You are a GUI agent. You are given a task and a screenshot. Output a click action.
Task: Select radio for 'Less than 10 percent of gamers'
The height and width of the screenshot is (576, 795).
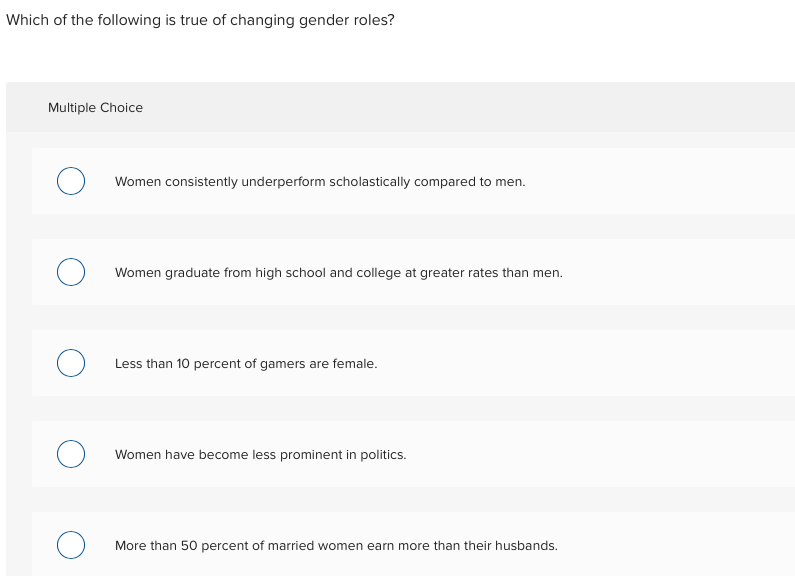coord(70,363)
